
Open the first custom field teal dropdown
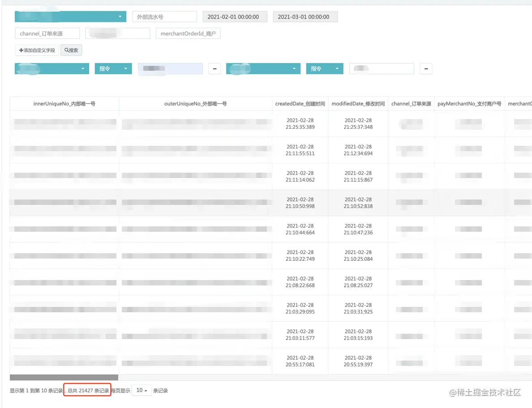pos(51,68)
